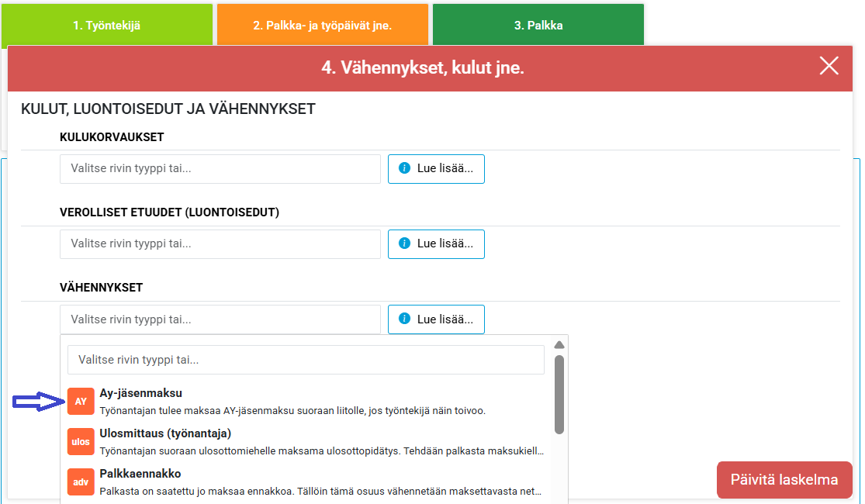
Task: Click the dropdown list scrollbar thumb
Action: click(559, 394)
